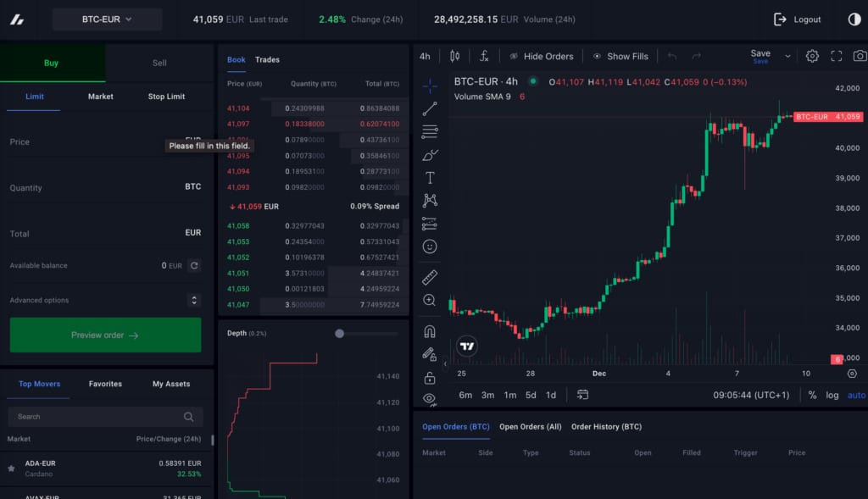
Task: Set chart range to 6m
Action: click(x=465, y=395)
